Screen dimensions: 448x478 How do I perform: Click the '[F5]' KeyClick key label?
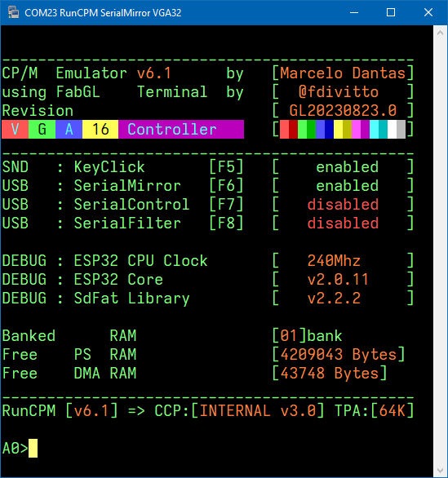(226, 166)
